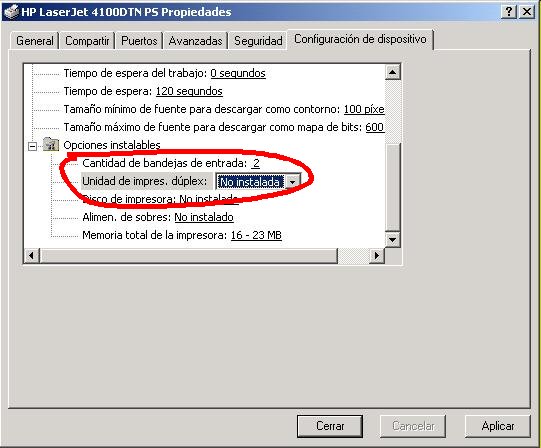Image resolution: width=541 pixels, height=448 pixels.
Task: Click the vertical scrollbar down arrow
Action: pyautogui.click(x=392, y=239)
